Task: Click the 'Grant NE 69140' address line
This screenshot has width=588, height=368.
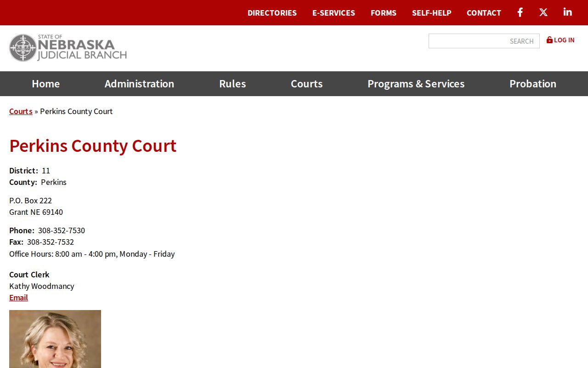Action: [36, 212]
